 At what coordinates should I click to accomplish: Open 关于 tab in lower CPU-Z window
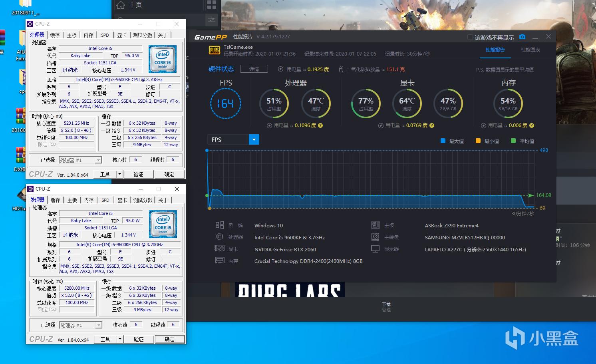point(163,200)
